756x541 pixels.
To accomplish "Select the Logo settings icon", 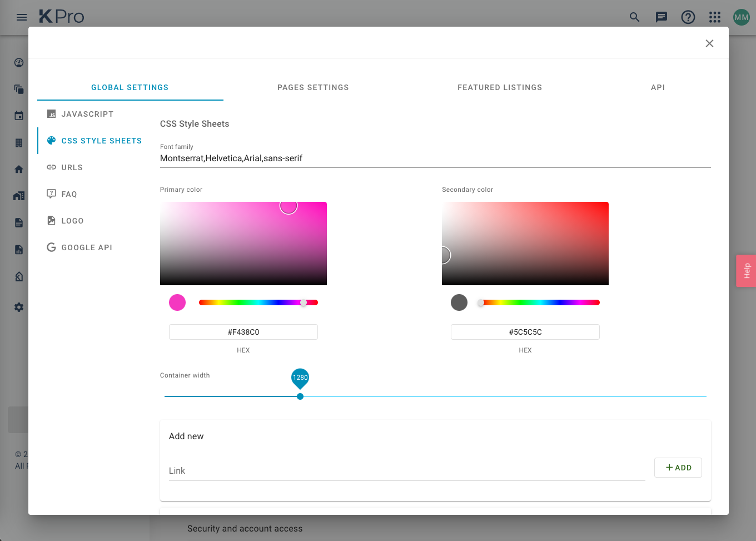I will click(52, 221).
